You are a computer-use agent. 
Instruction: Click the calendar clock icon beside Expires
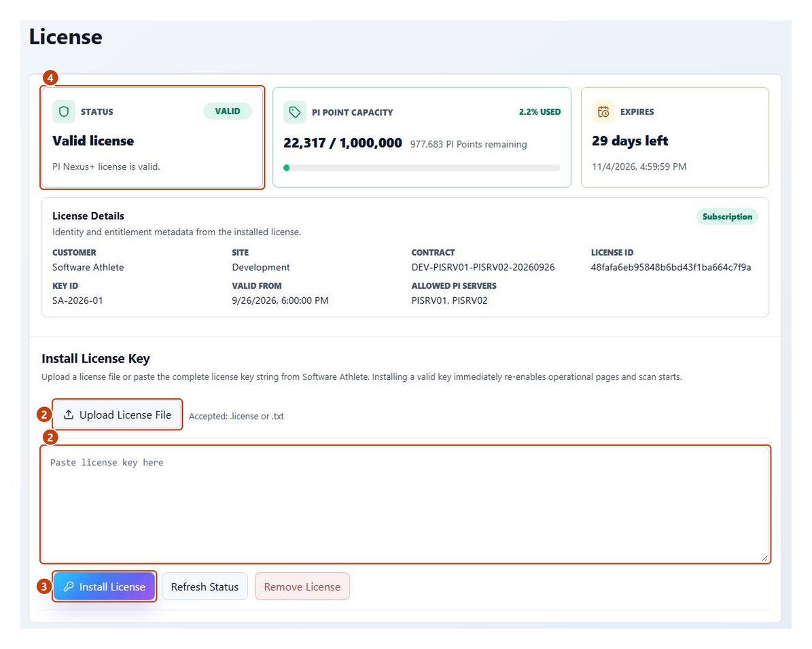pyautogui.click(x=603, y=111)
